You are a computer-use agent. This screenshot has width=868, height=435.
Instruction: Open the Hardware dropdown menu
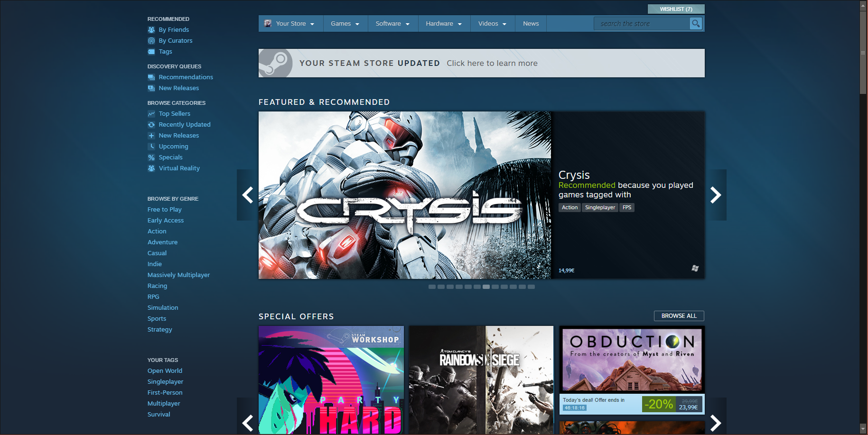point(444,23)
